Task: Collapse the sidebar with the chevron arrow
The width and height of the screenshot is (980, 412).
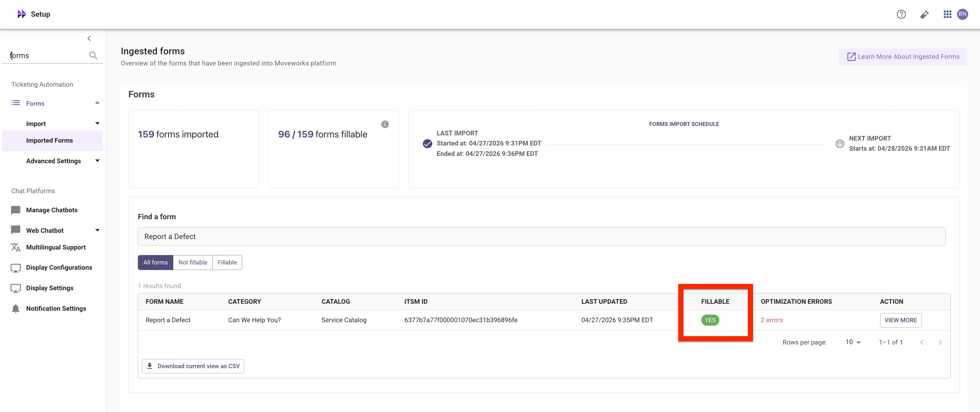Action: point(89,38)
